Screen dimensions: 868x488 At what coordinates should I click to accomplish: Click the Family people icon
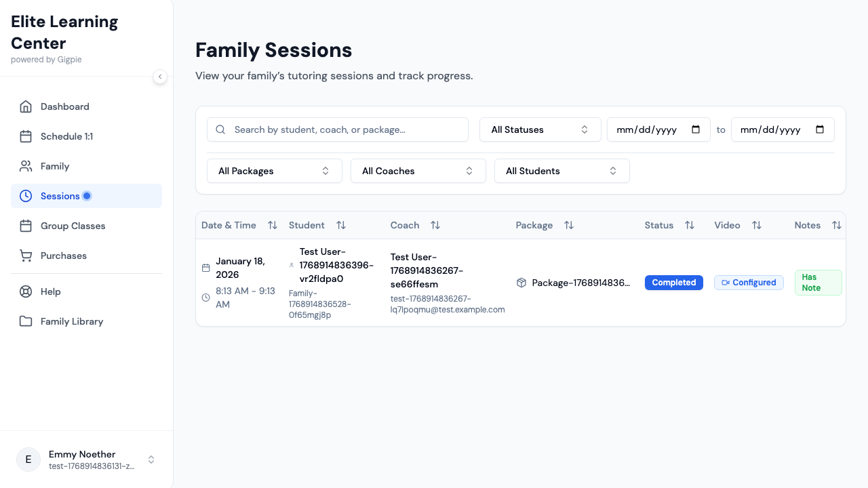click(26, 166)
